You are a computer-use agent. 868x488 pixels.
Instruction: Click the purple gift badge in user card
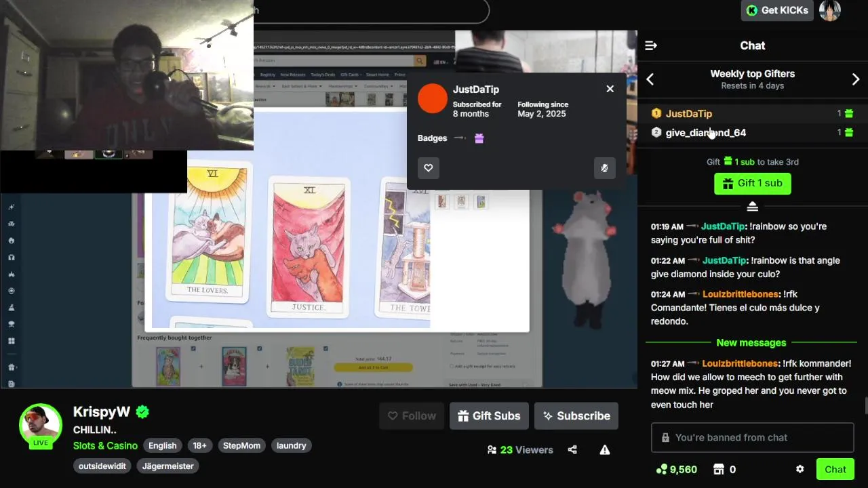[479, 138]
